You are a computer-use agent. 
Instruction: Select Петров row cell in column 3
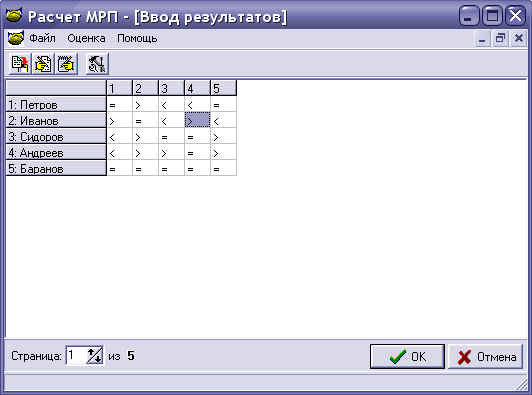point(172,104)
